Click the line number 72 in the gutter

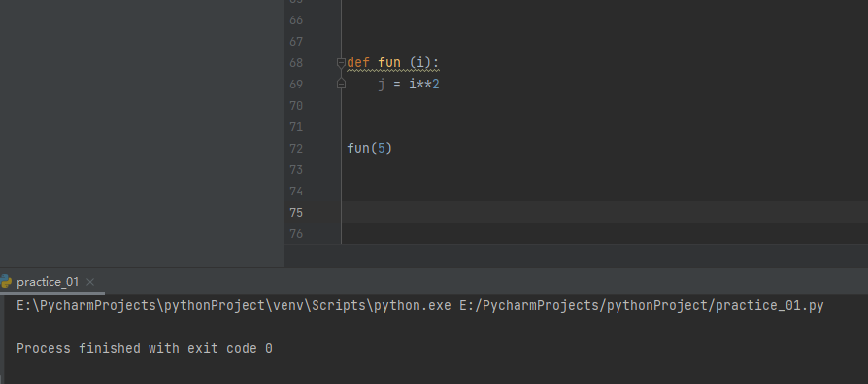(x=296, y=149)
